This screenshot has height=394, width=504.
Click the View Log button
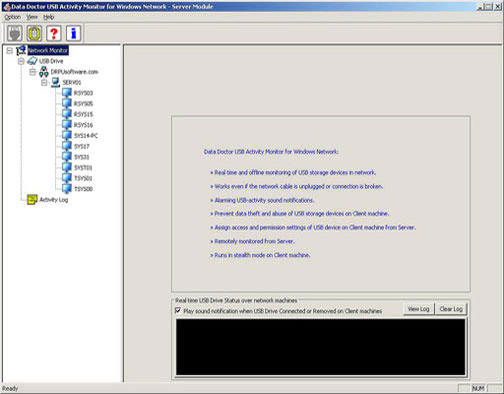tap(418, 309)
